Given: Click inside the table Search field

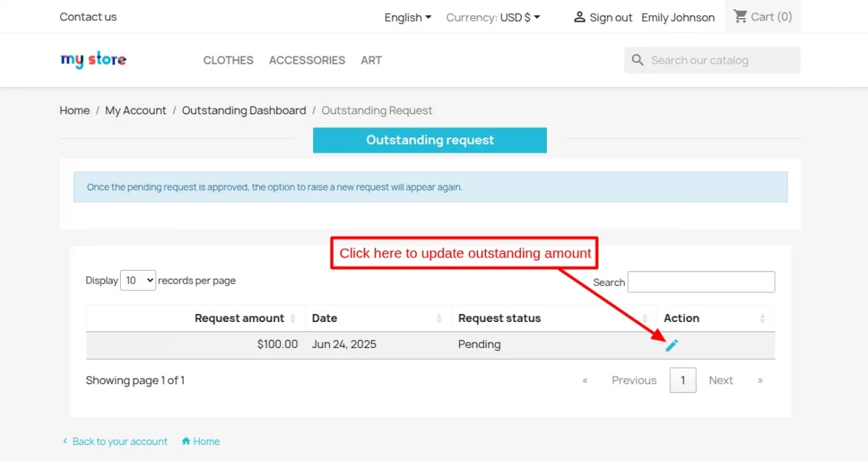Looking at the screenshot, I should 700,282.
